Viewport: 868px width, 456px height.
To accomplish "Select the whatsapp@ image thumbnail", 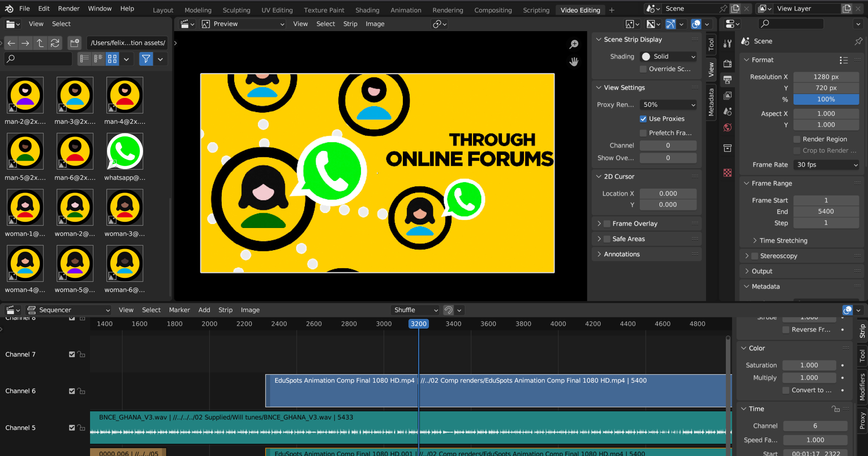I will coord(125,152).
